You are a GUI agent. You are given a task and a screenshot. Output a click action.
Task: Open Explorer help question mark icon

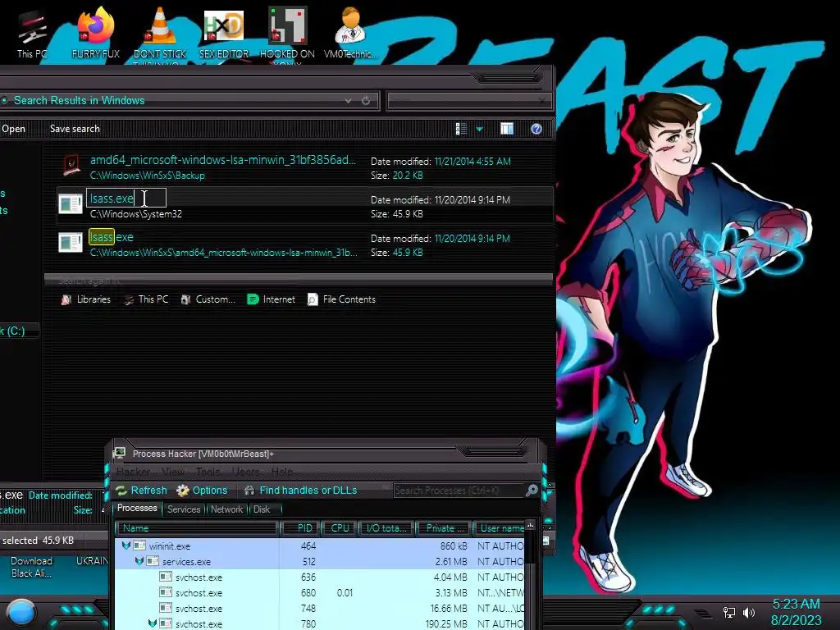click(x=536, y=129)
